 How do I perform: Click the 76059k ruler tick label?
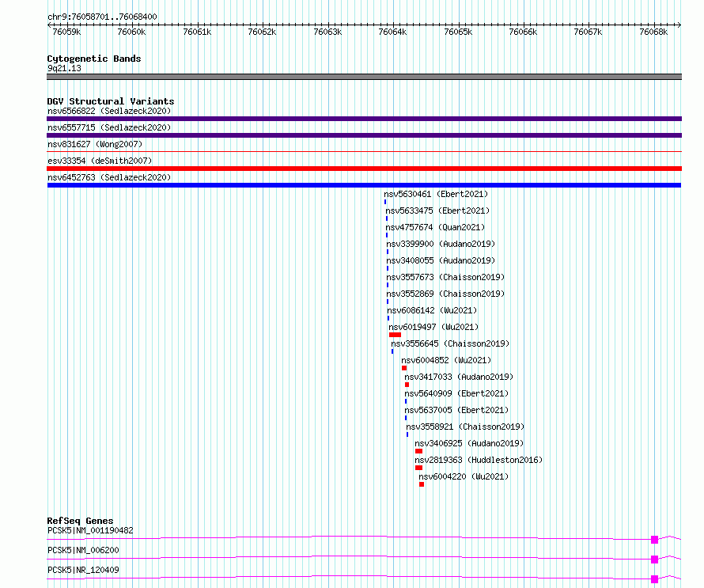tap(66, 32)
